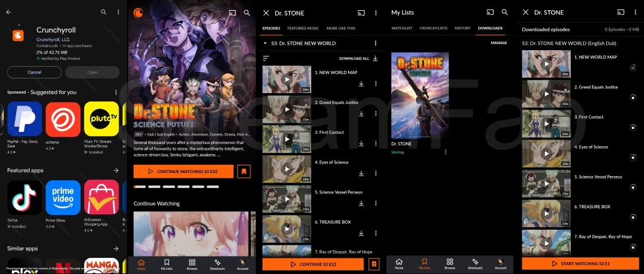
Task: Switch to the Featured Music tab
Action: [303, 29]
